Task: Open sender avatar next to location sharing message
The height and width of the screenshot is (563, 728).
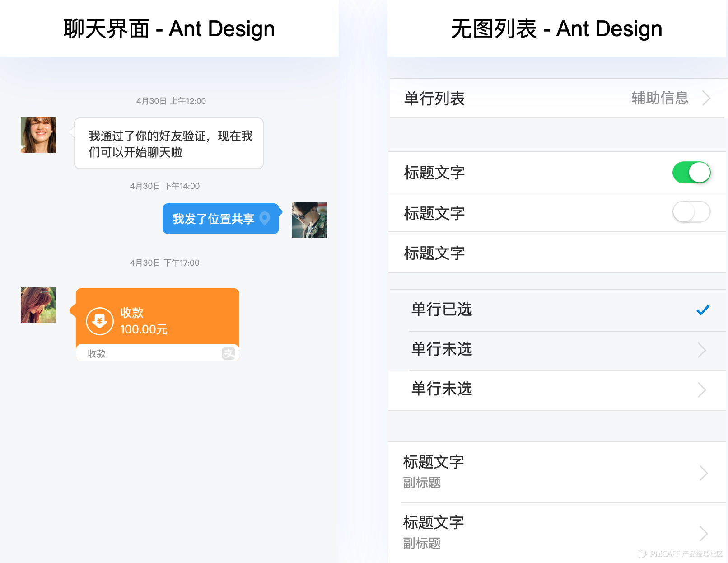Action: [309, 220]
